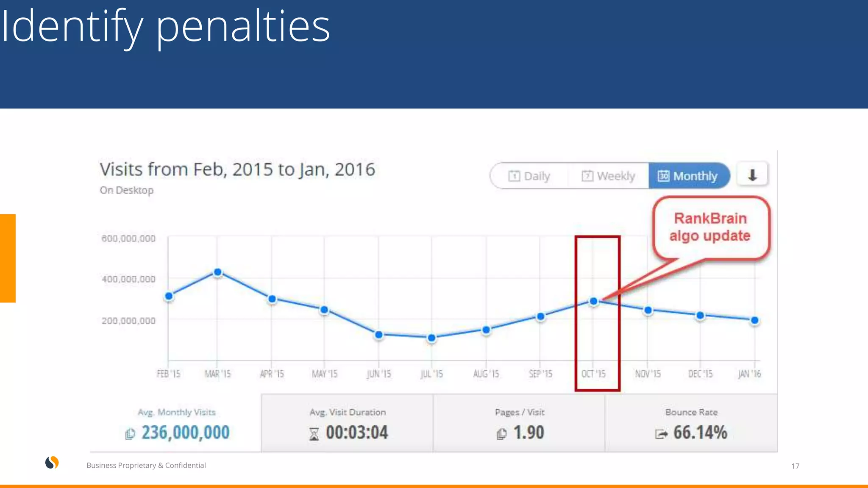Image resolution: width=868 pixels, height=488 pixels.
Task: Click the 400,000,000 y-axis label
Action: click(x=128, y=279)
